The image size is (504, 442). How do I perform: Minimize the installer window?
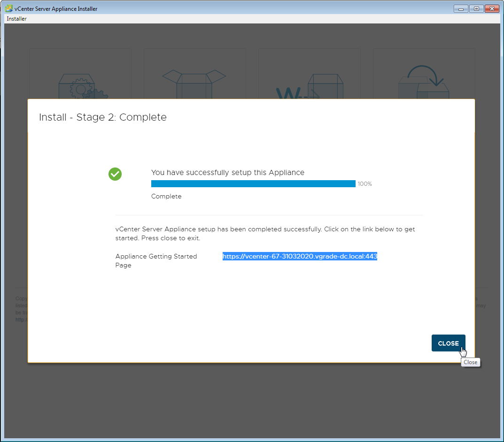click(x=461, y=8)
